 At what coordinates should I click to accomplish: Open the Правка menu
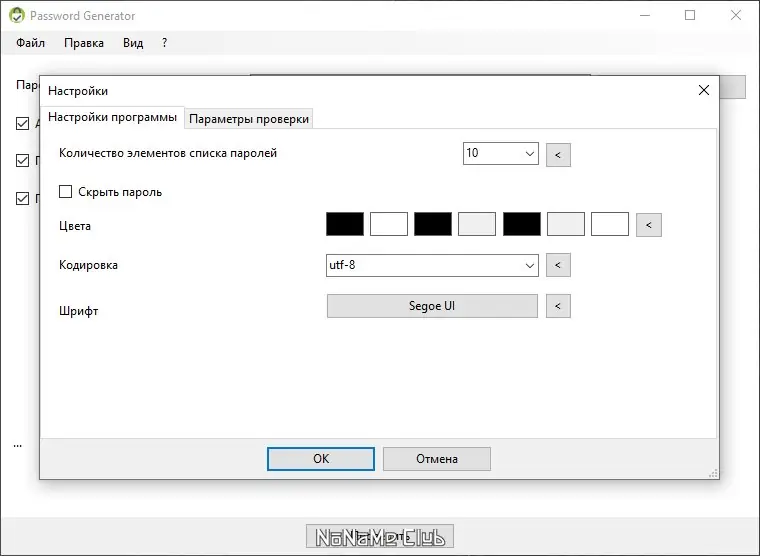coord(84,43)
